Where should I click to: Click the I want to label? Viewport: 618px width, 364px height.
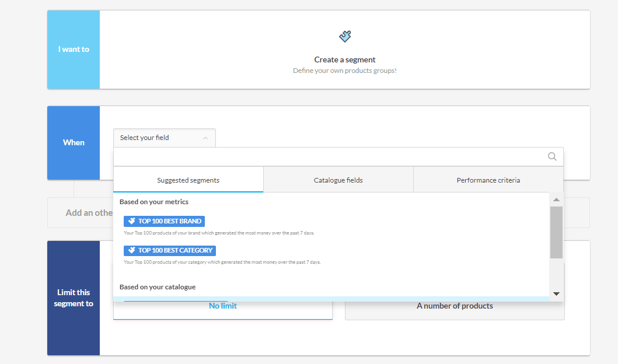(74, 49)
